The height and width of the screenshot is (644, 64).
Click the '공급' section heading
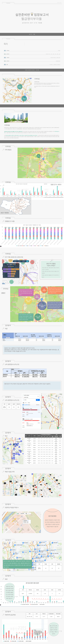click(x=6, y=579)
